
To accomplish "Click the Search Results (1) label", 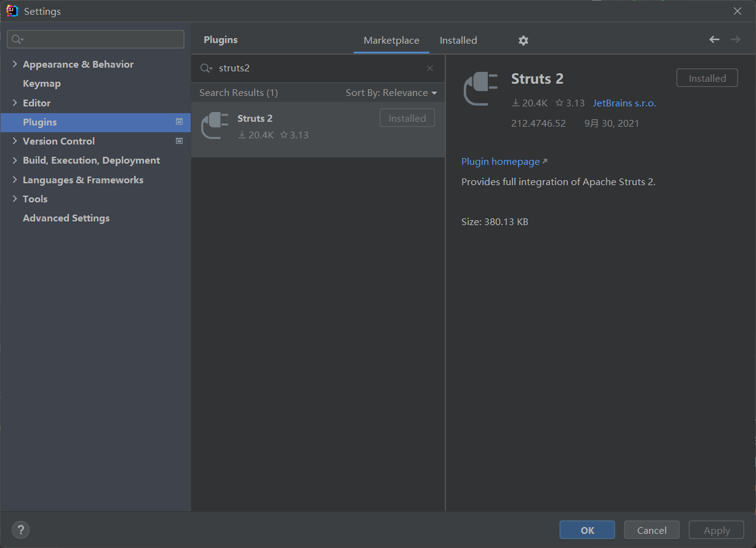I will pos(239,93).
